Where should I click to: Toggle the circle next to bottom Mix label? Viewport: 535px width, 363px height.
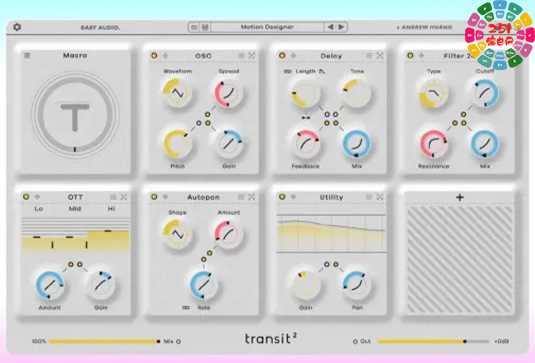[178, 341]
